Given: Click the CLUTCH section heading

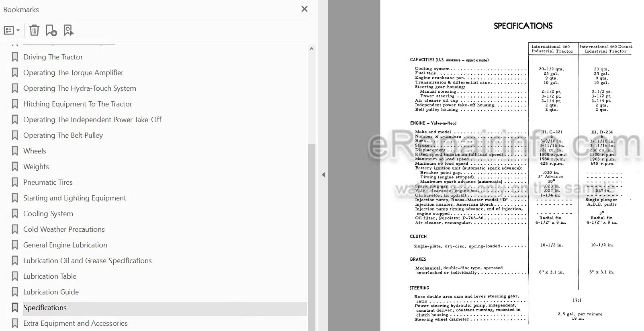Looking at the screenshot, I should click(418, 237).
